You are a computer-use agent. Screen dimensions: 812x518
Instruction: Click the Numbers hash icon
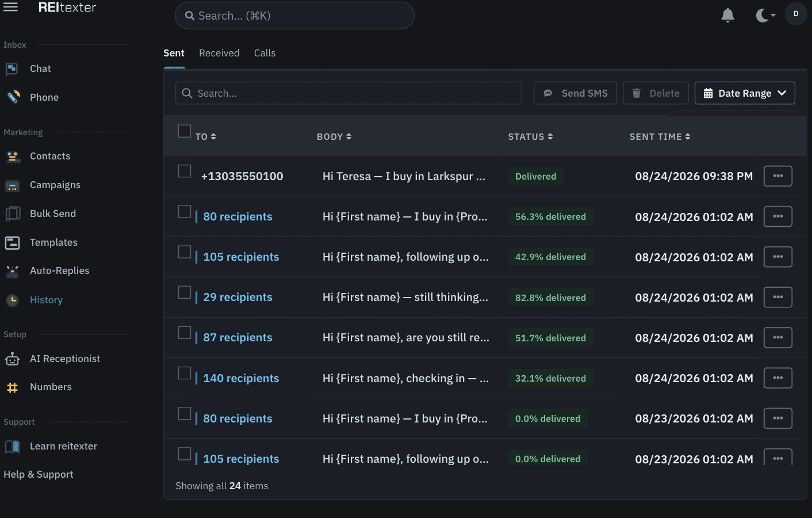coord(13,387)
